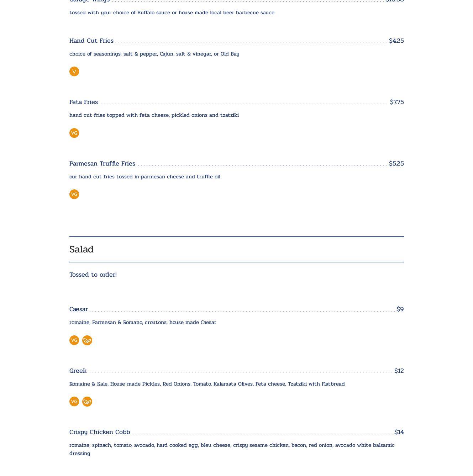Click the $4.25 price for Hand Cut Fries
Image resolution: width=473 pixels, height=476 pixels.
(x=396, y=41)
